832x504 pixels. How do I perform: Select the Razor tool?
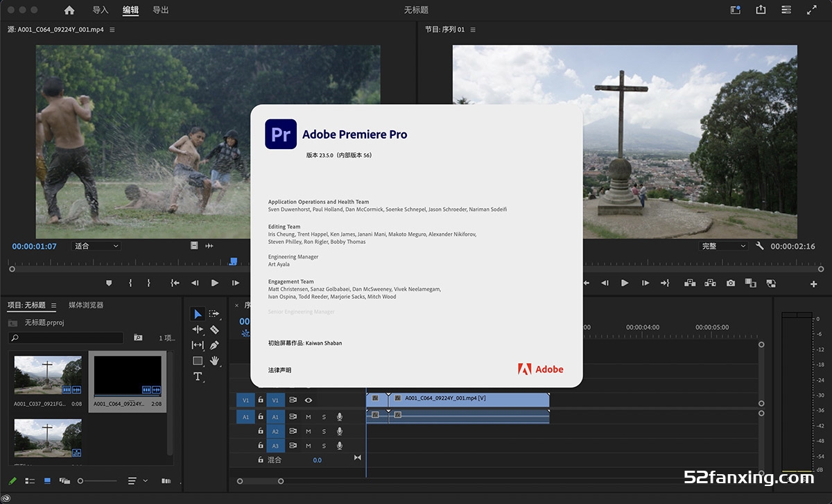point(214,329)
